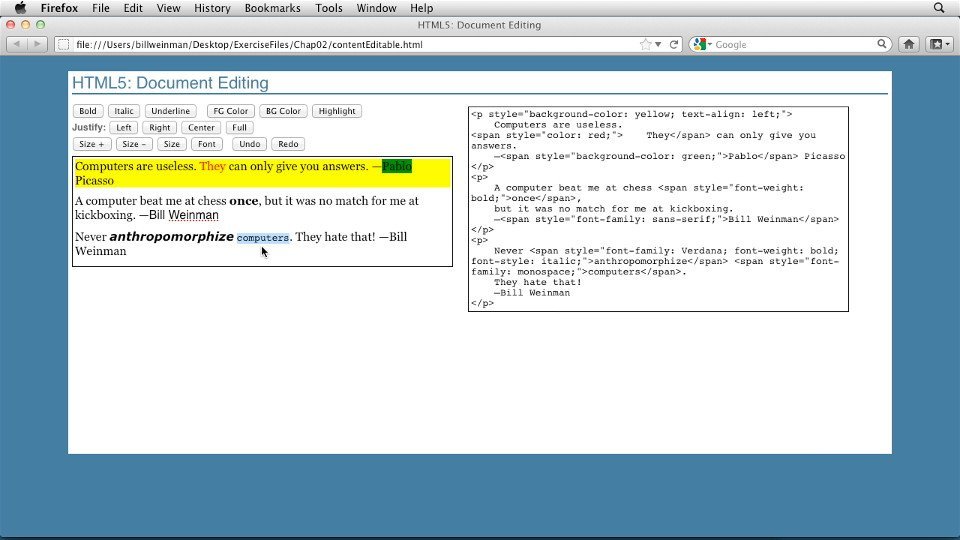This screenshot has width=960, height=540.
Task: Justify text with the Left button
Action: tap(124, 127)
